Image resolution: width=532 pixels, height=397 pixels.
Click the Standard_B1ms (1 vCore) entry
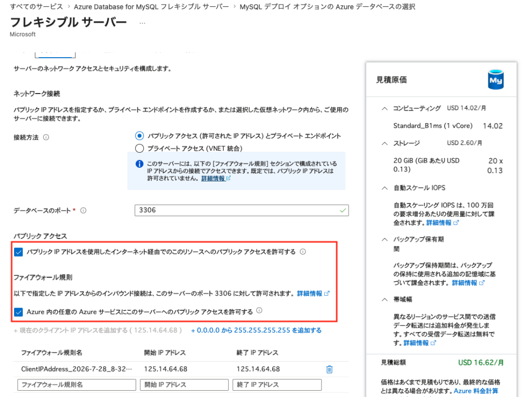433,126
